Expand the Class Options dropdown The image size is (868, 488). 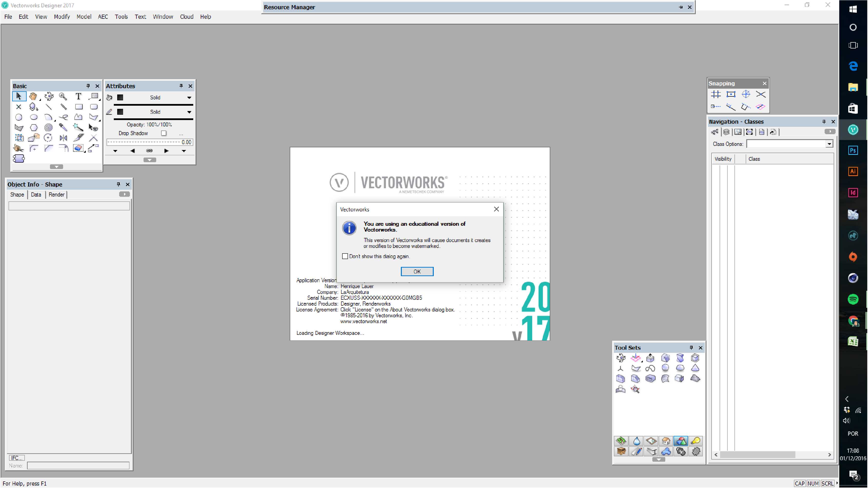coord(829,144)
